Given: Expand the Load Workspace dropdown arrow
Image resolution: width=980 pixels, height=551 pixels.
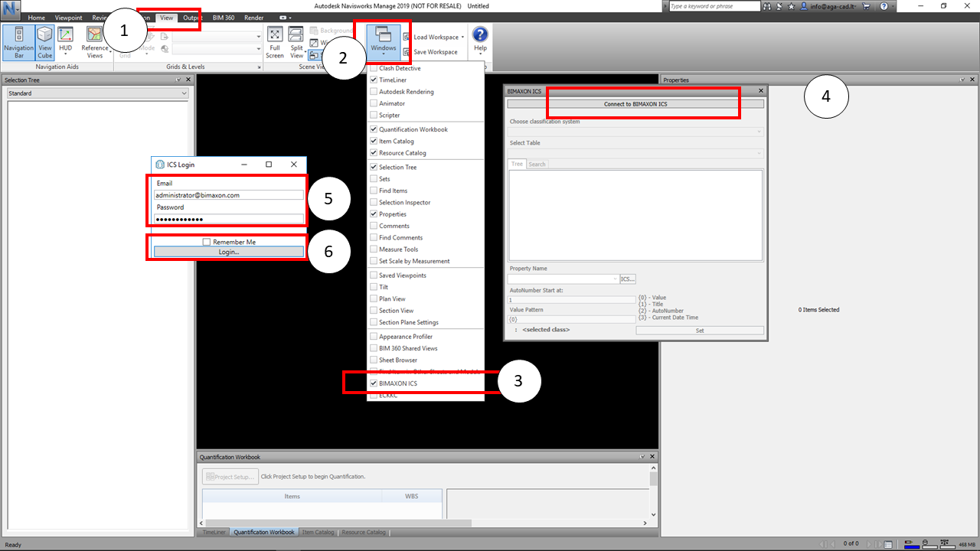Looking at the screenshot, I should pos(463,37).
